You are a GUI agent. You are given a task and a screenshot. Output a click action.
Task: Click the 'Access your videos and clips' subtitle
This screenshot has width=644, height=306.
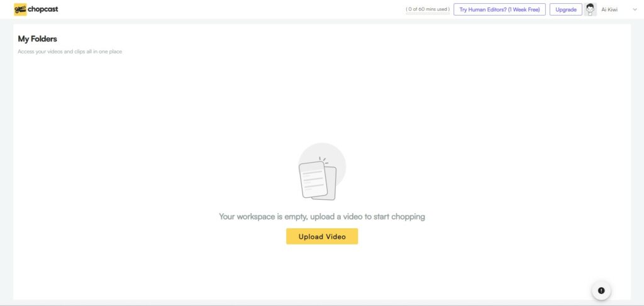(70, 52)
